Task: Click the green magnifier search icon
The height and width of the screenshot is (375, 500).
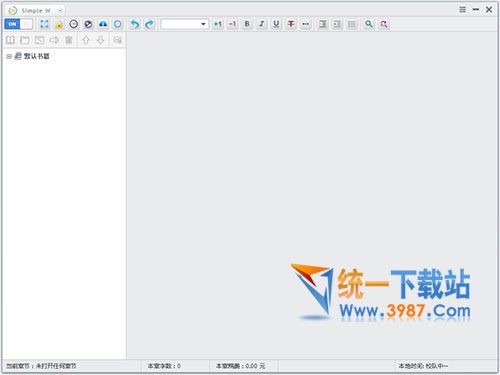Action: coord(369,24)
